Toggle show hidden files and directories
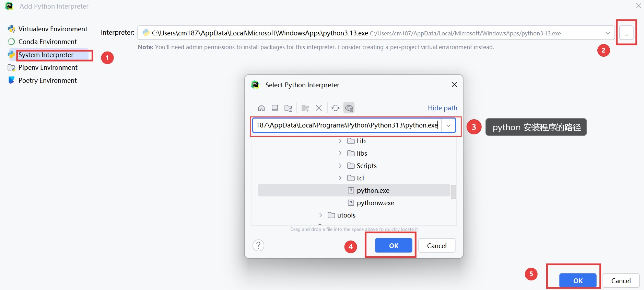Viewport: 644px width, 290px height. [x=349, y=108]
